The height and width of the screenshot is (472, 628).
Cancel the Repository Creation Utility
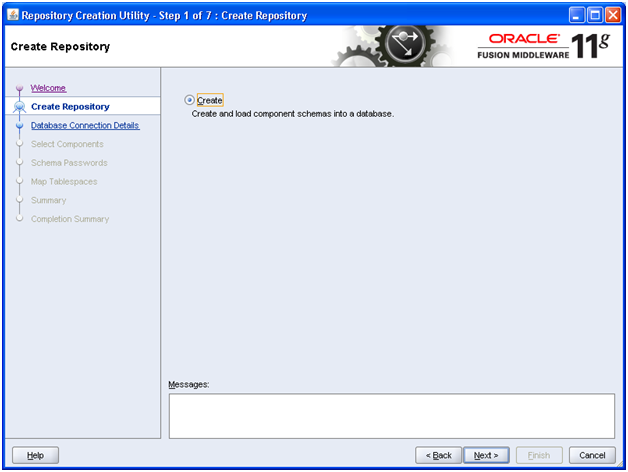[x=592, y=455]
